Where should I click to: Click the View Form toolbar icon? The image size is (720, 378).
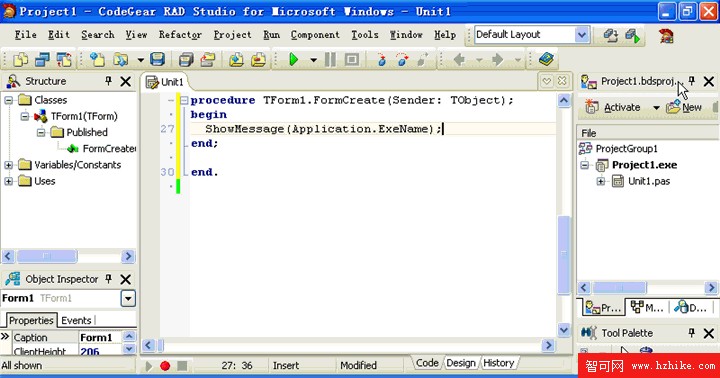42,60
